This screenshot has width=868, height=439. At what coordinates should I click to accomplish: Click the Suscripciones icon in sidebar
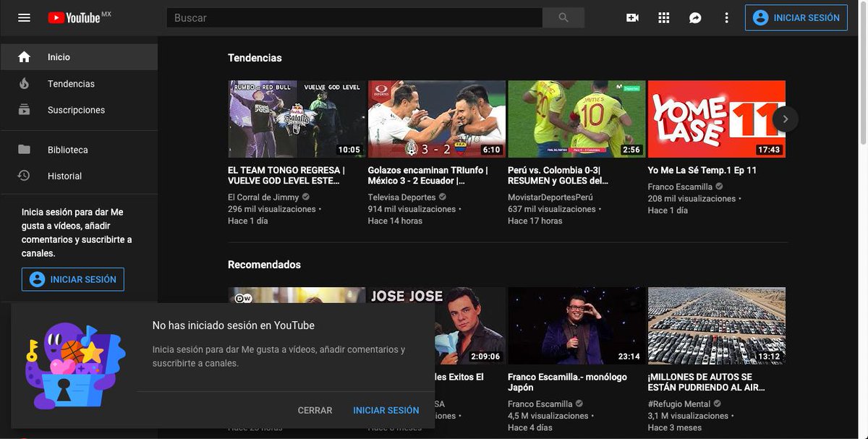(24, 110)
